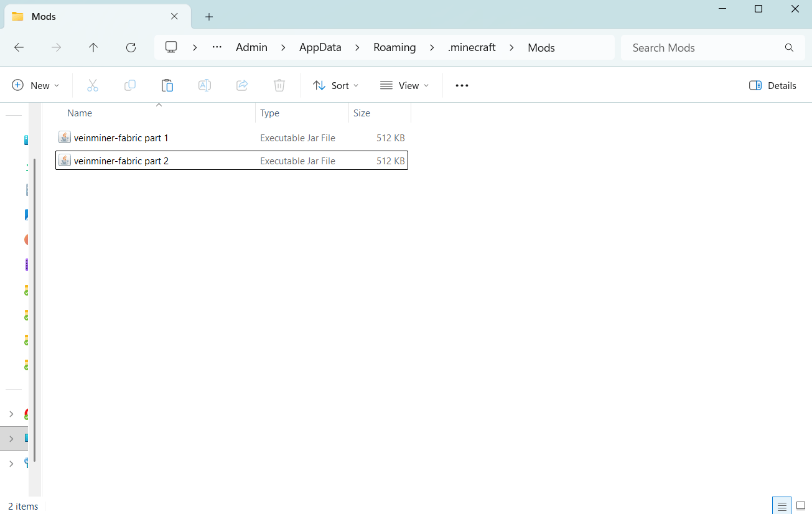Image resolution: width=812 pixels, height=514 pixels.
Task: Go to .minecraft folder in breadcrumb
Action: pyautogui.click(x=472, y=47)
